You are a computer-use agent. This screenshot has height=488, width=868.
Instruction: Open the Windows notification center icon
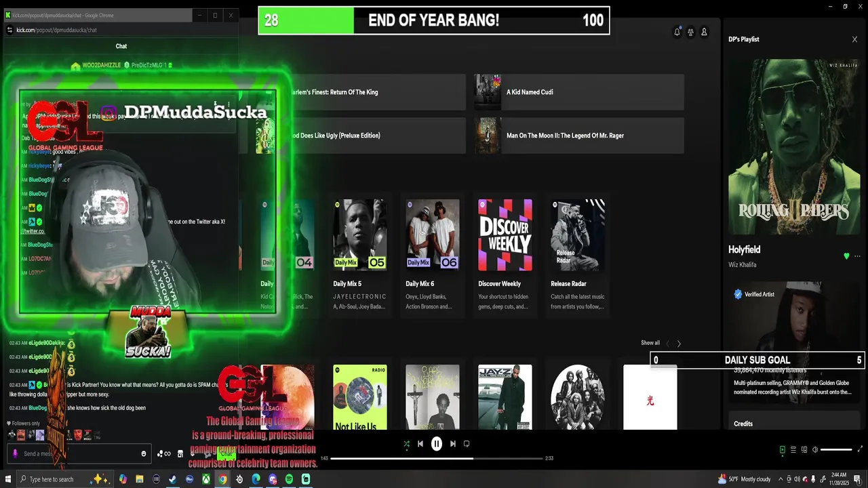[x=857, y=479]
